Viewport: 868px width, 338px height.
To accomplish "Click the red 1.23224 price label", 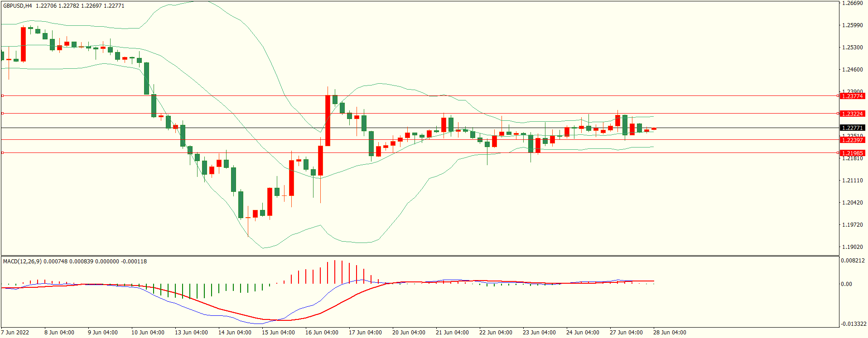I will point(852,114).
